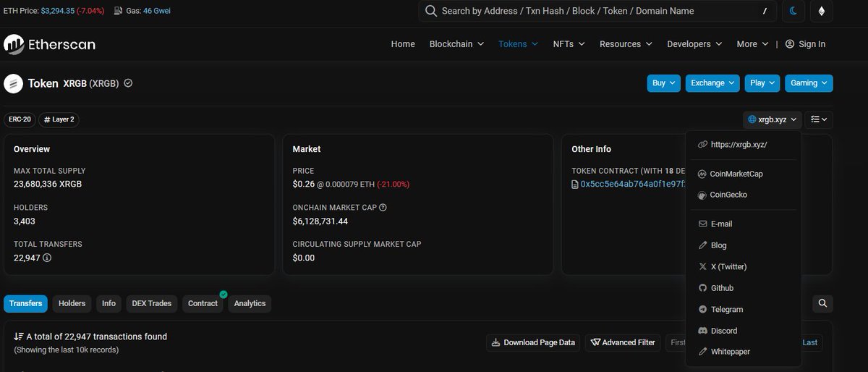
Task: Click the search button beside the tabs
Action: tap(822, 303)
